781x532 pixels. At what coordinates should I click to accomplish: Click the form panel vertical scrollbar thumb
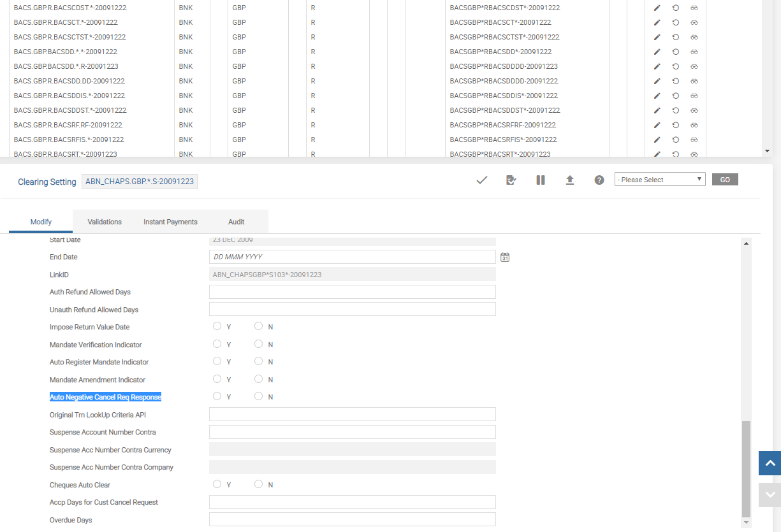[x=747, y=468]
